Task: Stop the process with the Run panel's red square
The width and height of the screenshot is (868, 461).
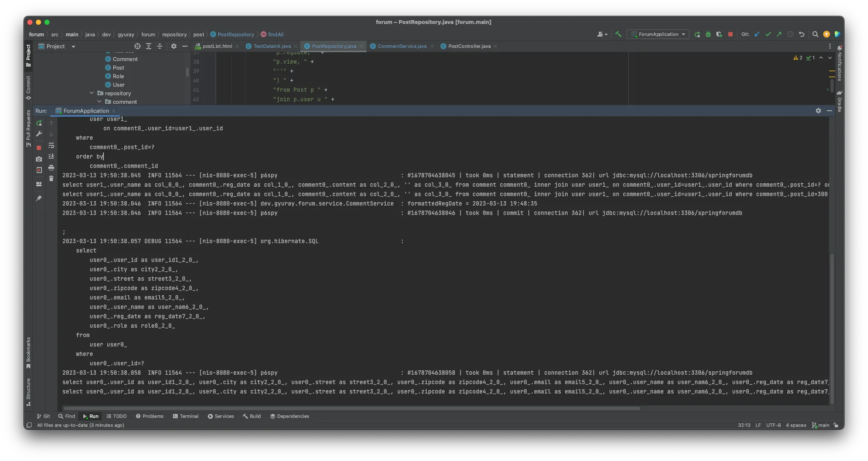Action: [39, 148]
